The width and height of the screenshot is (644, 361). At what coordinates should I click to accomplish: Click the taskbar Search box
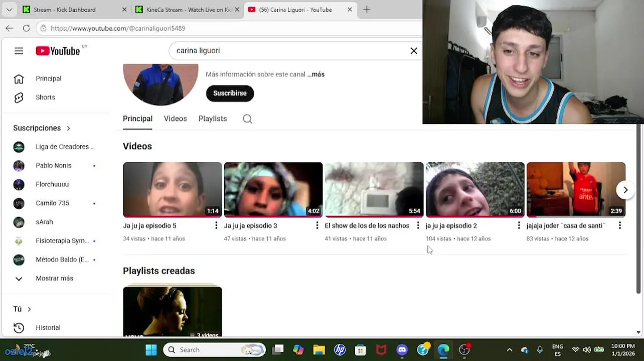click(215, 349)
